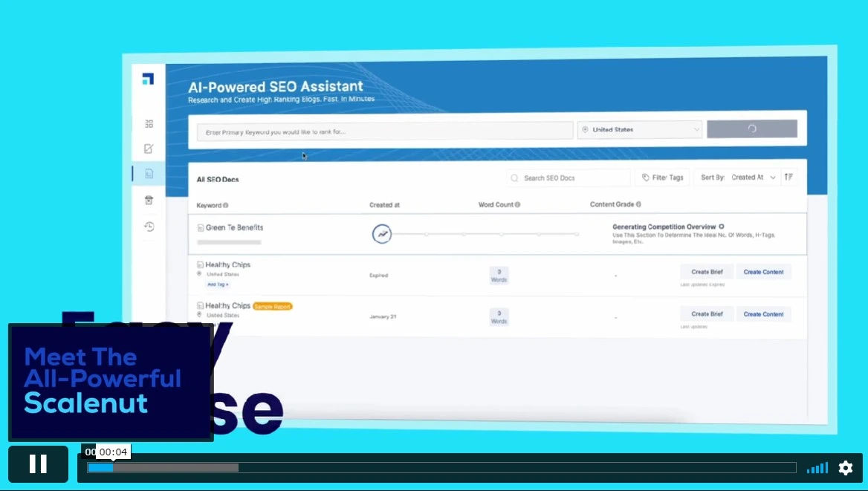Select the Word Count column header
This screenshot has width=868, height=491.
coord(496,205)
